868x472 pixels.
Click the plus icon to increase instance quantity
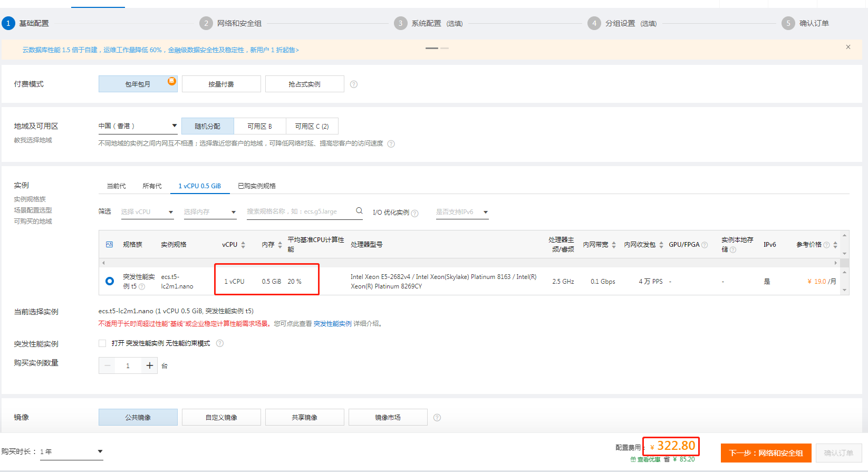tap(150, 365)
